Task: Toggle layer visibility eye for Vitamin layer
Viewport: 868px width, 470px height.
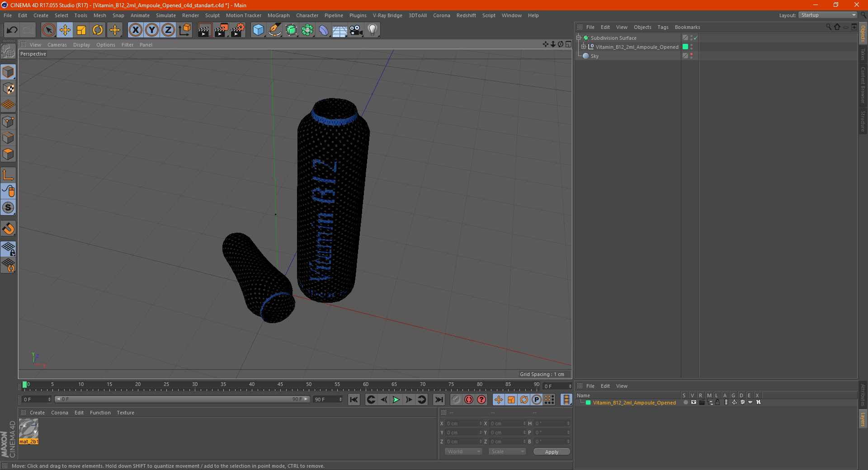Action: coord(693,402)
